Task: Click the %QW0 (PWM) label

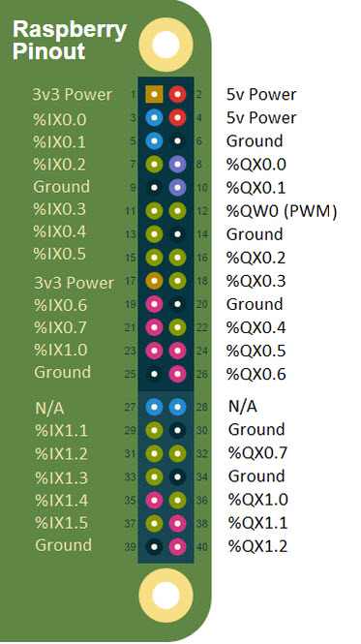Action: click(282, 211)
